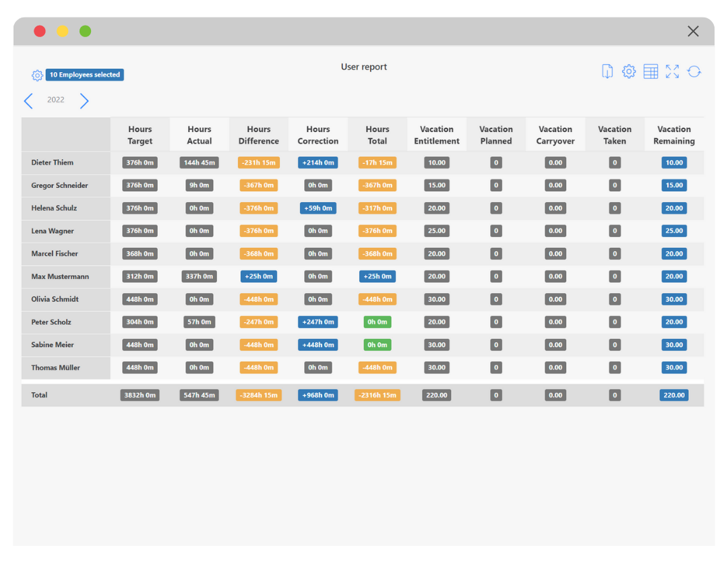Open employee selection gear icon at left
Screen dimensions: 728x562
37,75
